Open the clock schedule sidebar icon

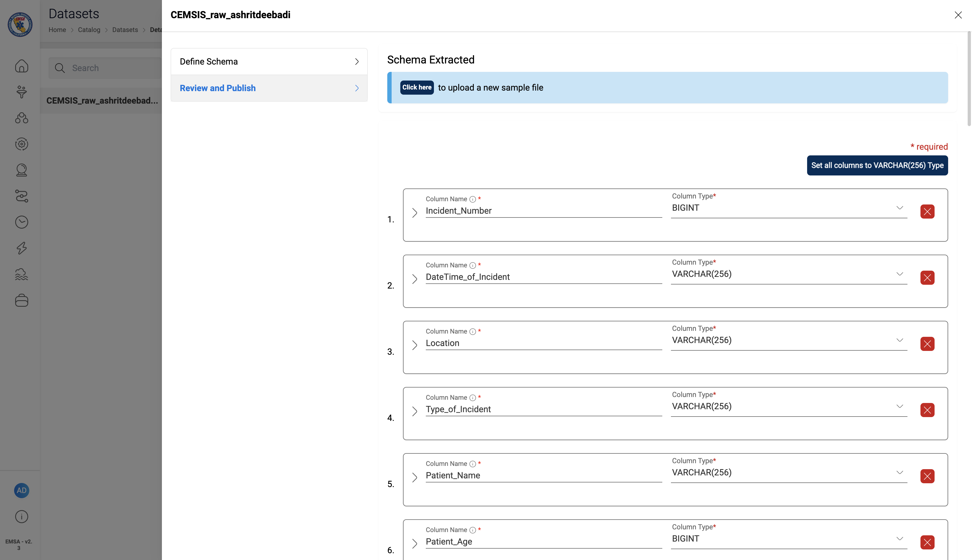21,222
